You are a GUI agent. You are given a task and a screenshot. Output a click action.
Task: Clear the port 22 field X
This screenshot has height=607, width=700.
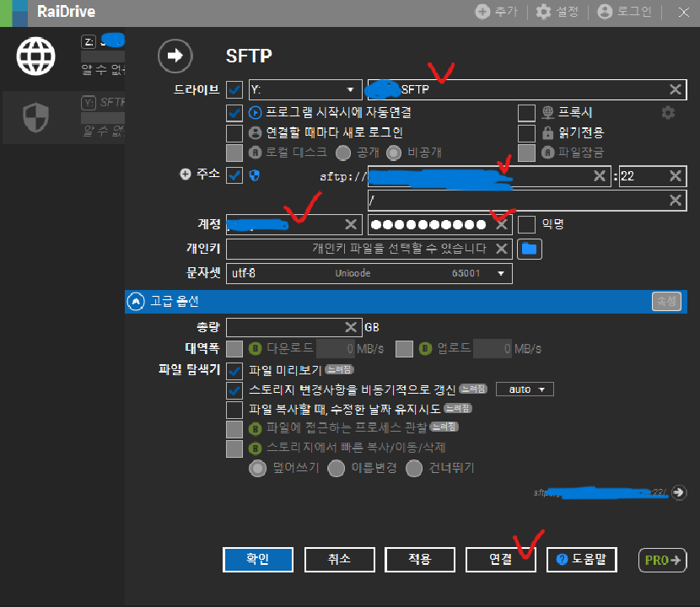675,176
